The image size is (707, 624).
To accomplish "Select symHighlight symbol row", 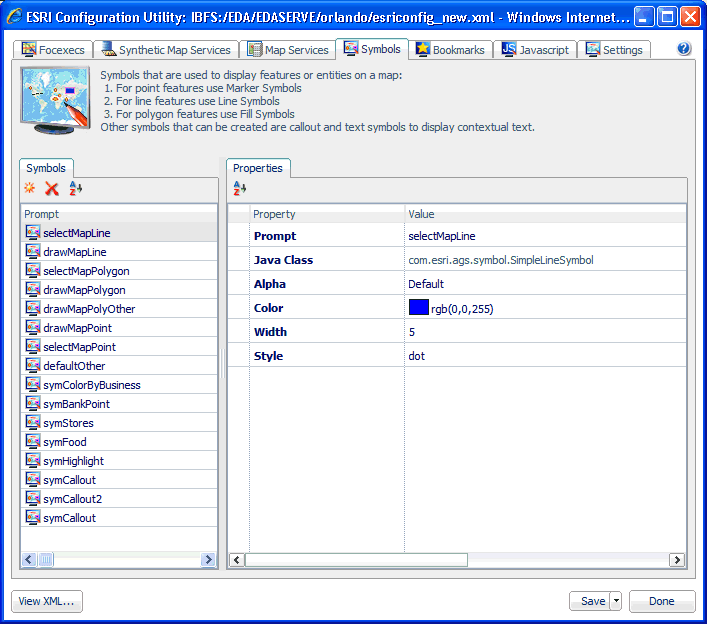I will click(x=119, y=460).
